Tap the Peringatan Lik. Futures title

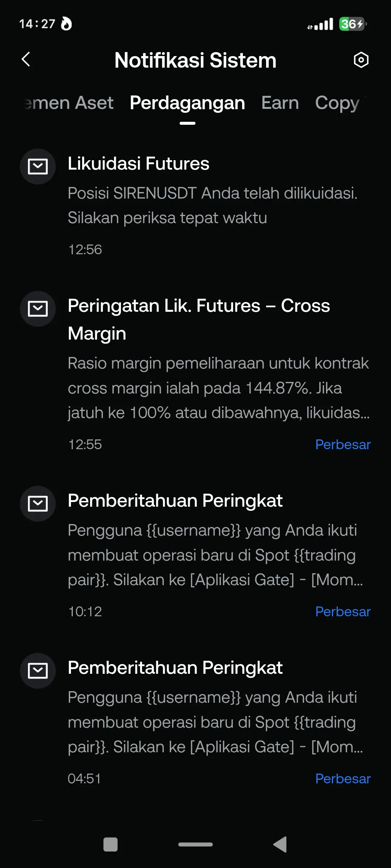click(x=199, y=306)
